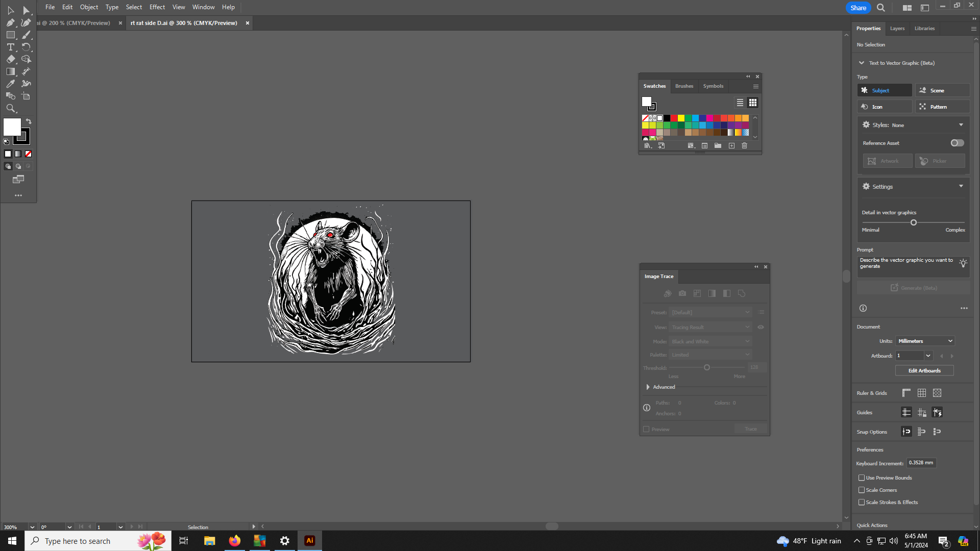Enable Use Preview Bounds checkbox

click(862, 478)
